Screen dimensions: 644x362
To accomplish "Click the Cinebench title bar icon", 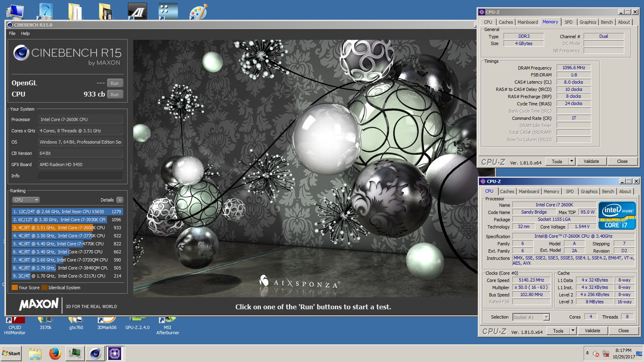I will (x=10, y=25).
